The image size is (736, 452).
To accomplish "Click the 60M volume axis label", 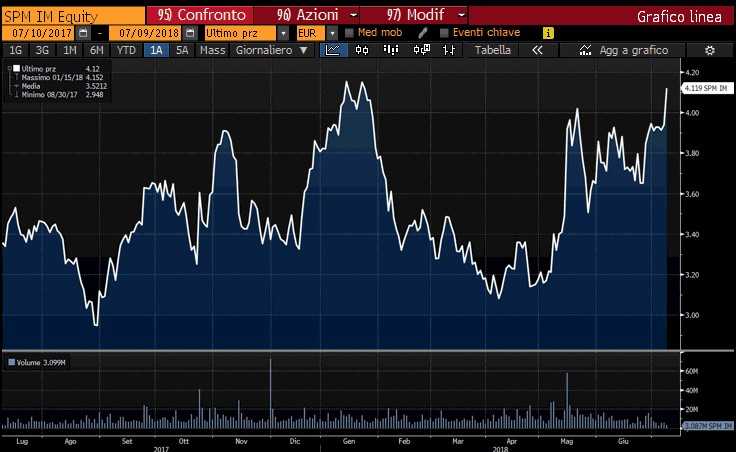I will coord(692,371).
